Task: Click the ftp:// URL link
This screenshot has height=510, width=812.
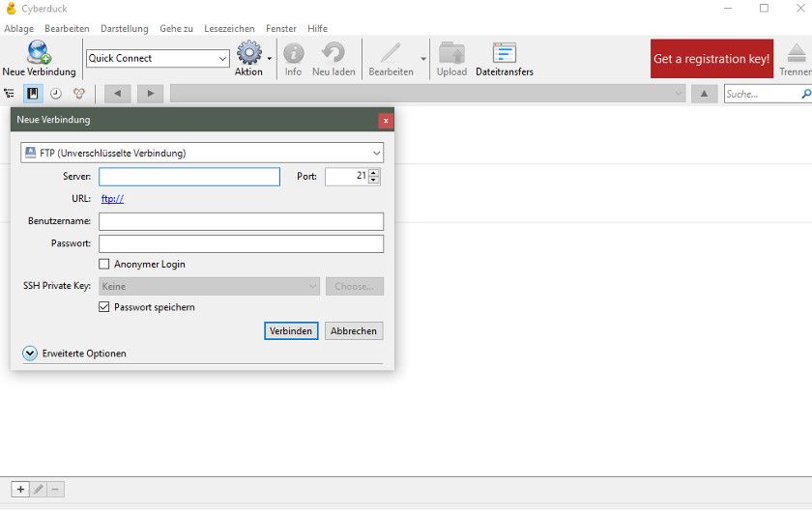Action: [x=112, y=199]
